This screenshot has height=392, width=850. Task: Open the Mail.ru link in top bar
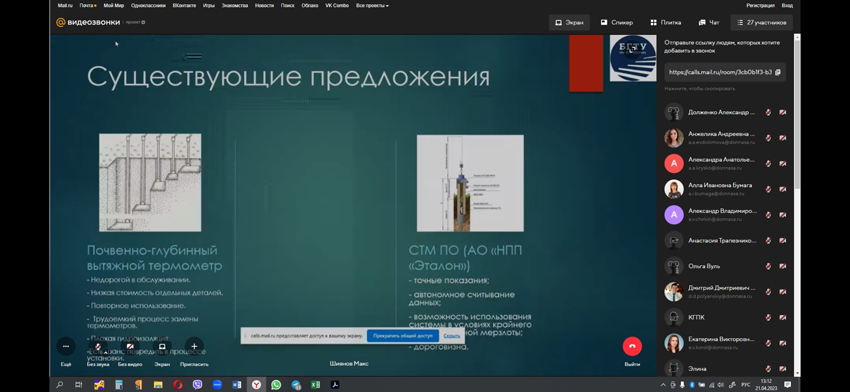pyautogui.click(x=65, y=5)
